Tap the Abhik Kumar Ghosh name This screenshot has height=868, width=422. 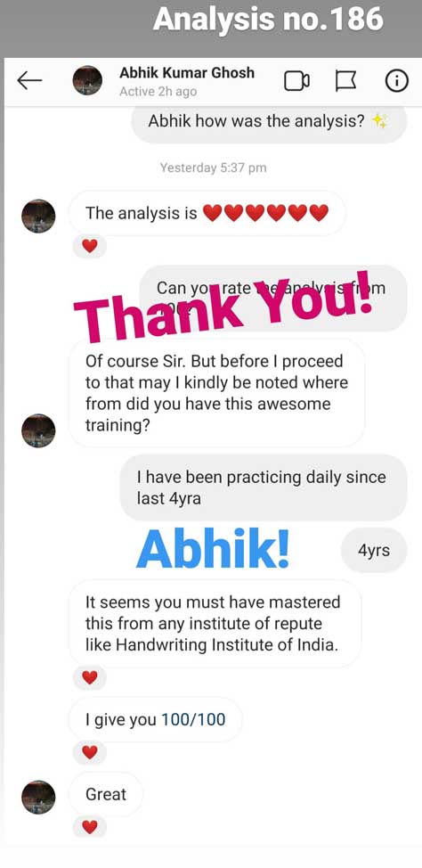click(187, 72)
